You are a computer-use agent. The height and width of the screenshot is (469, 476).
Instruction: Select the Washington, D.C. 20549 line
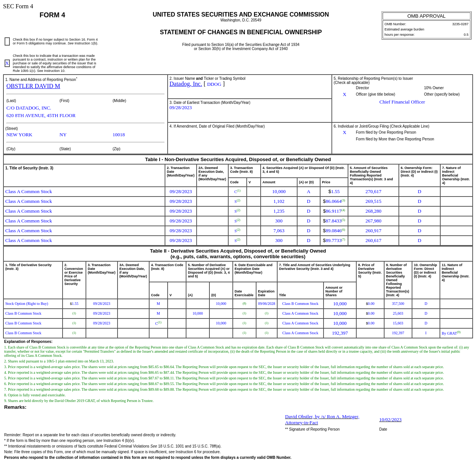point(241,20)
